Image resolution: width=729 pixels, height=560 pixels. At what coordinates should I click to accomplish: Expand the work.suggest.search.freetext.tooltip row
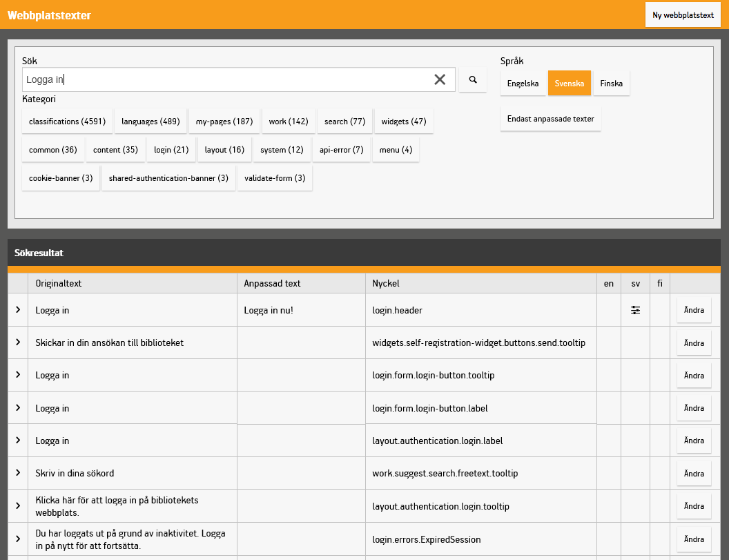18,473
